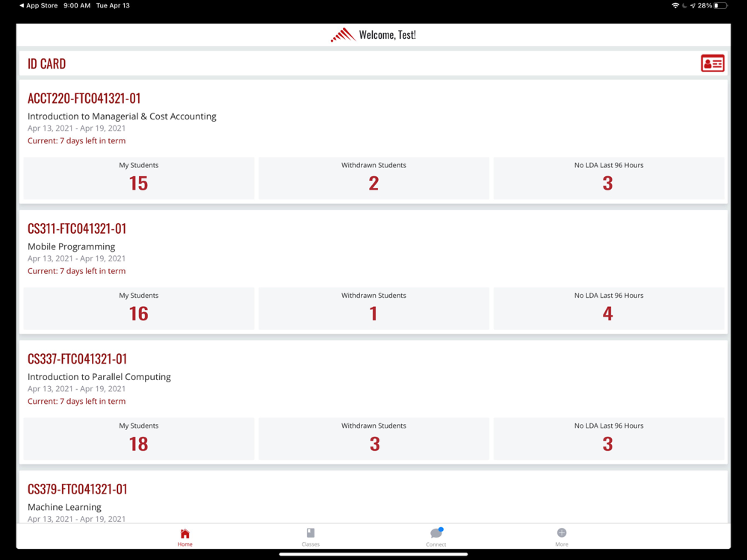The image size is (747, 560).
Task: View No LDA Last 96 Hours tile showing 4
Action: coord(609,308)
